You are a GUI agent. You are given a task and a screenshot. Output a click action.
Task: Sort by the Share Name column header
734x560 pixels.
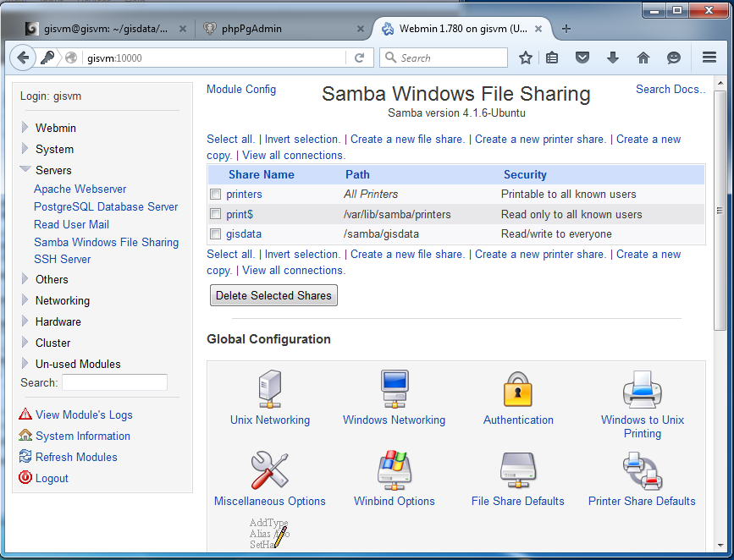pos(262,174)
